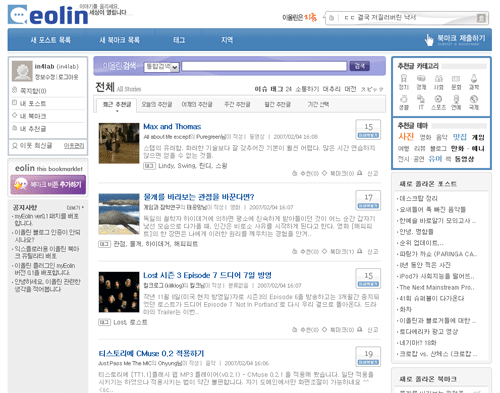Viewport: 500px width, 393px height.
Task: Select the 최근 추천글 tab
Action: tap(117, 105)
